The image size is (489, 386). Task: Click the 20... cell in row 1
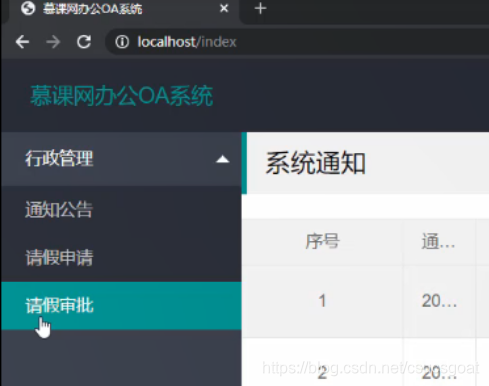tap(440, 301)
